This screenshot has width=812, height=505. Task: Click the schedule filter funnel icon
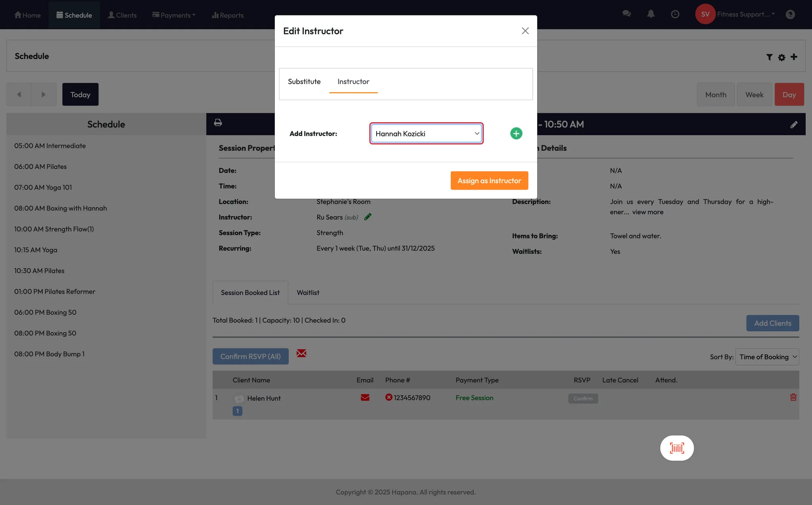[769, 57]
